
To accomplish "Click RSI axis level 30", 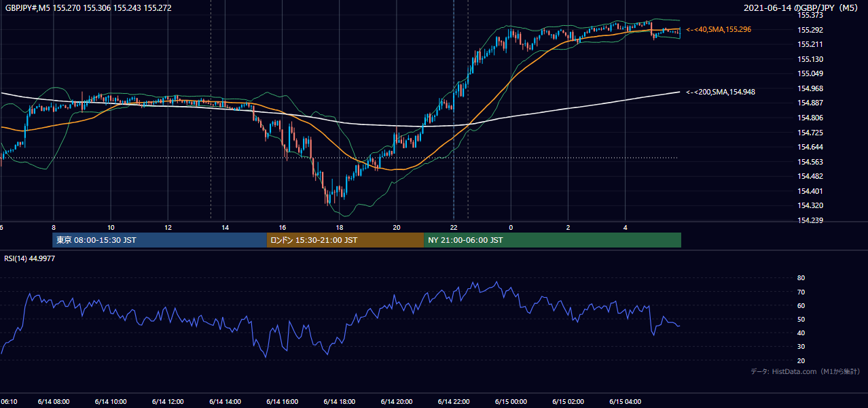I will click(801, 347).
